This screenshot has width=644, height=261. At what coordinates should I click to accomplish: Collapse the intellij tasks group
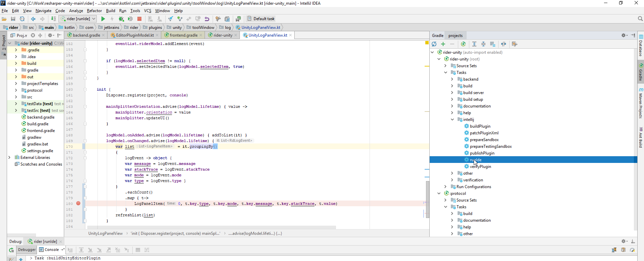[452, 120]
